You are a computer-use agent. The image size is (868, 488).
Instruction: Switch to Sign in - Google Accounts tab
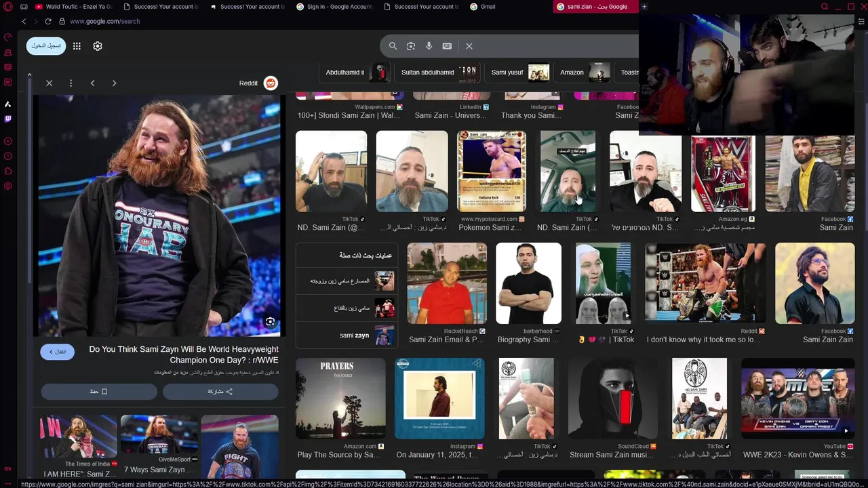[x=334, y=7]
